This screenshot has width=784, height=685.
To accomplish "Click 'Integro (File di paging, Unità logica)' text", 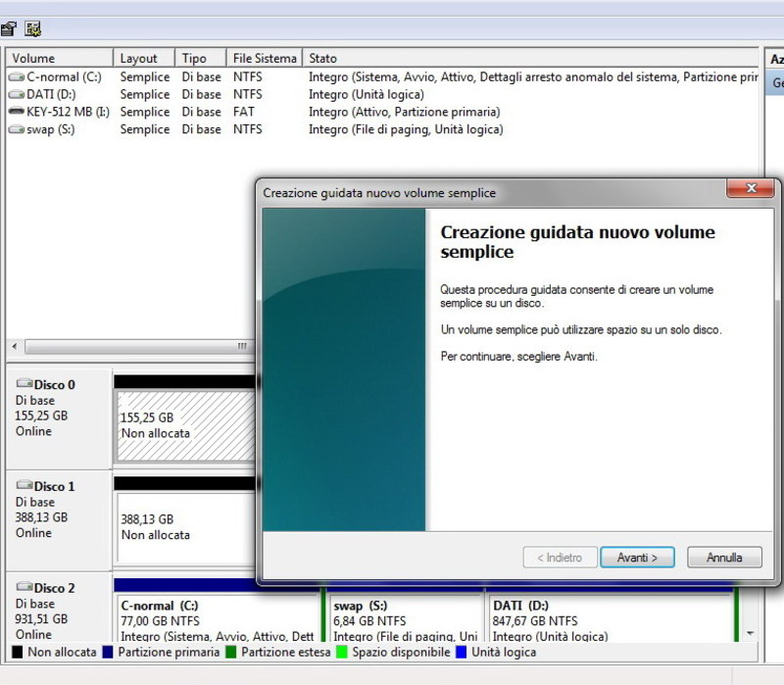I will coord(406,129).
